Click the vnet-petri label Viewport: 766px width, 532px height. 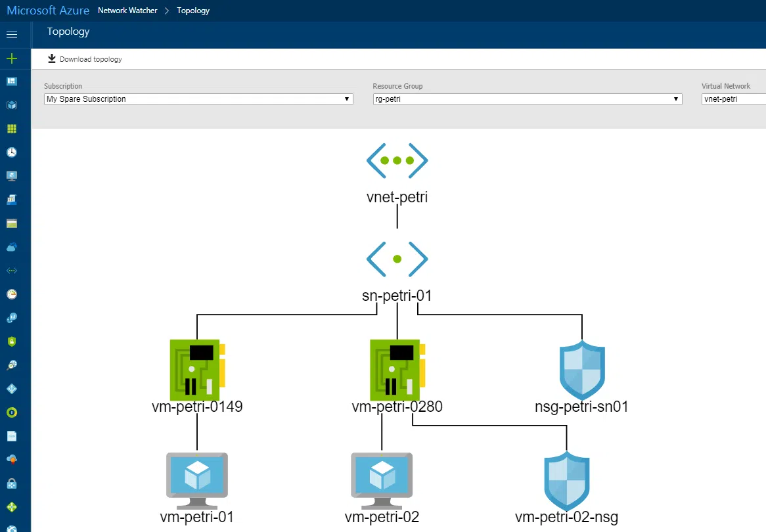tap(397, 197)
